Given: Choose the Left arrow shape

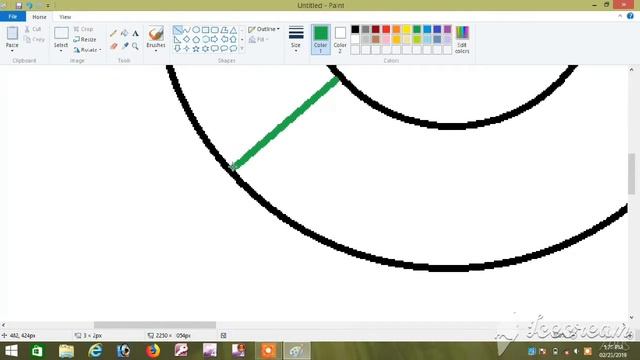Looking at the screenshot, I should click(224, 39).
